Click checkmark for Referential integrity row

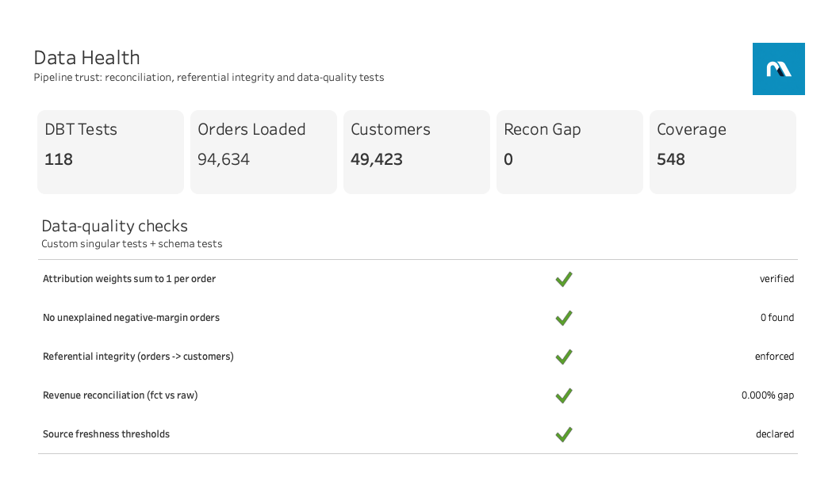click(x=563, y=357)
